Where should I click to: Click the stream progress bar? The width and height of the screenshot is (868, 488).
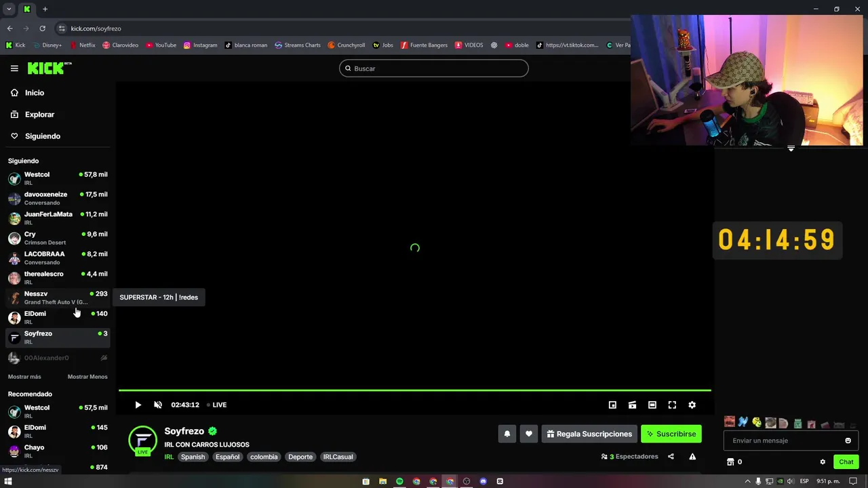click(415, 390)
